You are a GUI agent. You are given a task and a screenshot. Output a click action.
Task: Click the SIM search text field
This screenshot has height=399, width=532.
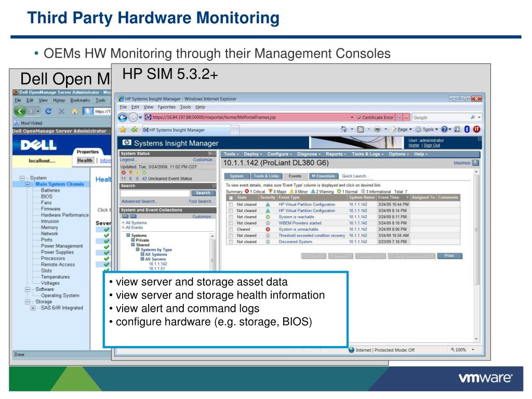point(155,193)
